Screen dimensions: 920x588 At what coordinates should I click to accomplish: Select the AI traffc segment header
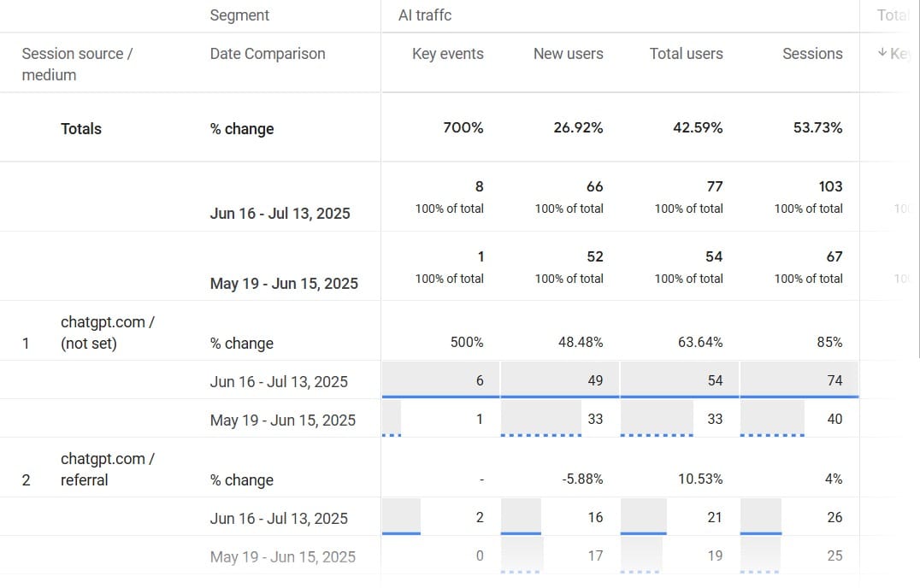coord(425,15)
